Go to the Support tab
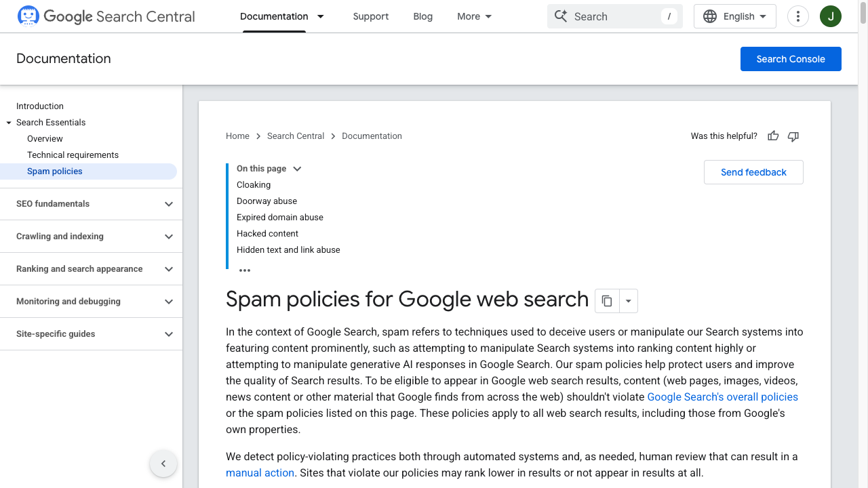 click(371, 16)
